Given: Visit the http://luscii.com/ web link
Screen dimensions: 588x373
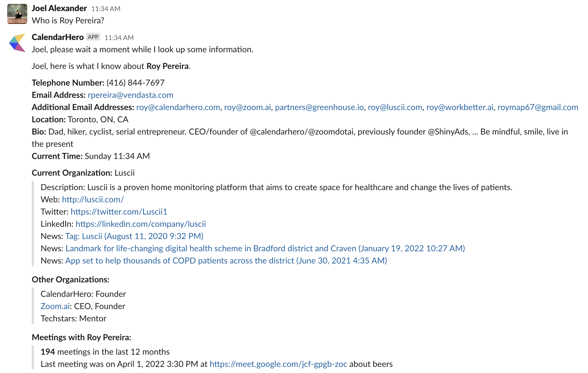Looking at the screenshot, I should (93, 200).
